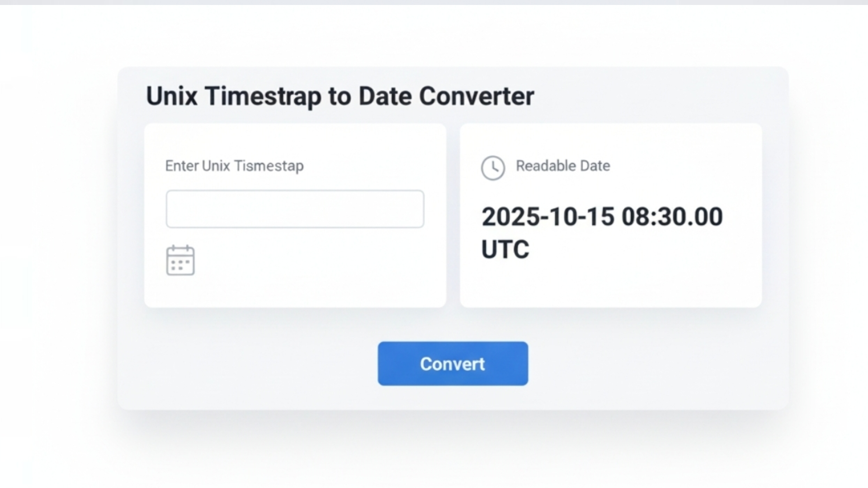Focus the Unix timestamp input field
868x488 pixels.
(x=295, y=209)
